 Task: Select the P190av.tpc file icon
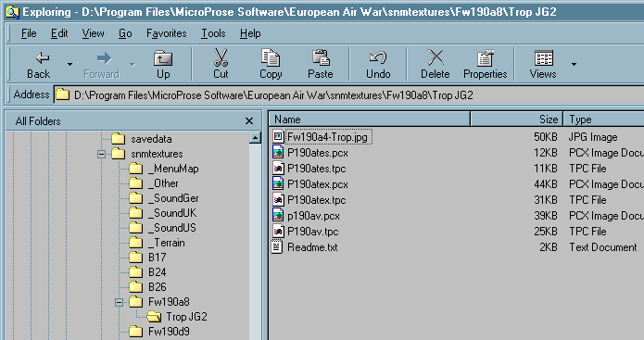coord(278,231)
